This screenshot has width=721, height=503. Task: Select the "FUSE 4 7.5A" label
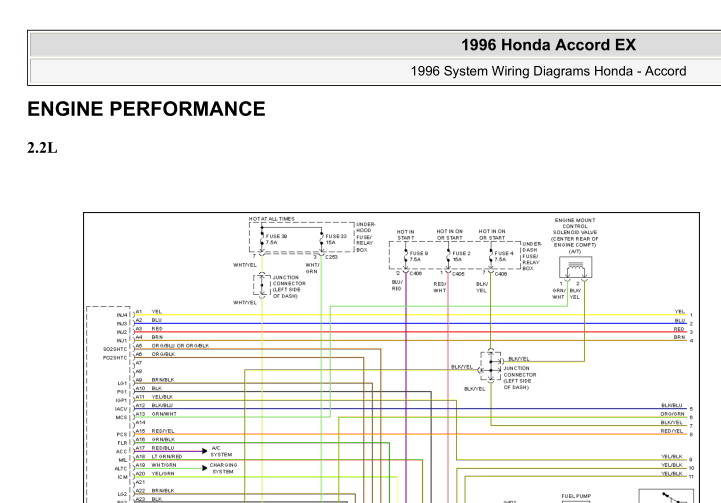tap(504, 256)
